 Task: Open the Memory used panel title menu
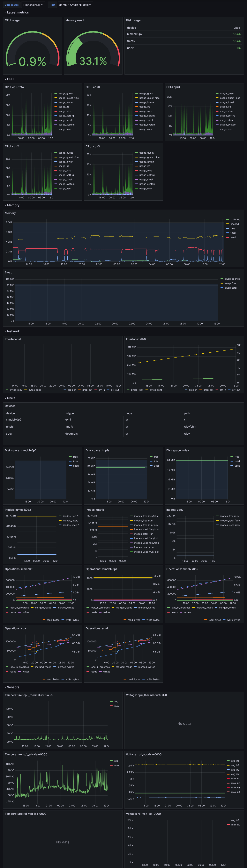pyautogui.click(x=74, y=20)
